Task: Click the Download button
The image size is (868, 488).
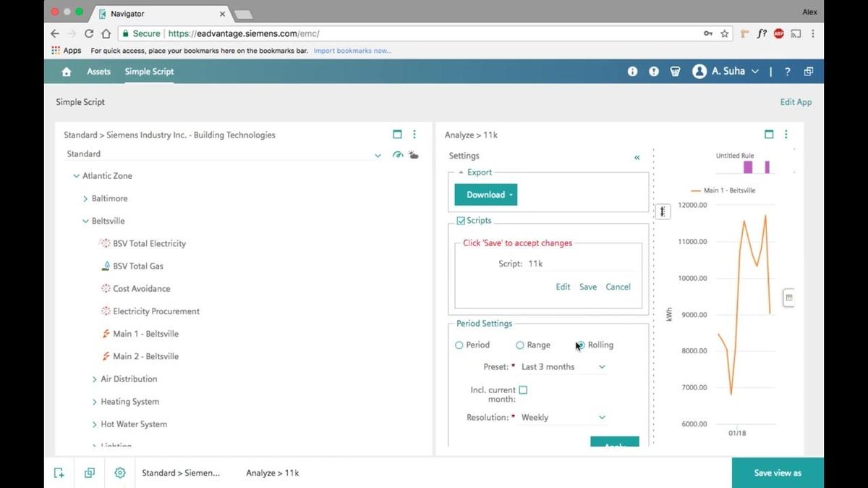Action: tap(485, 195)
